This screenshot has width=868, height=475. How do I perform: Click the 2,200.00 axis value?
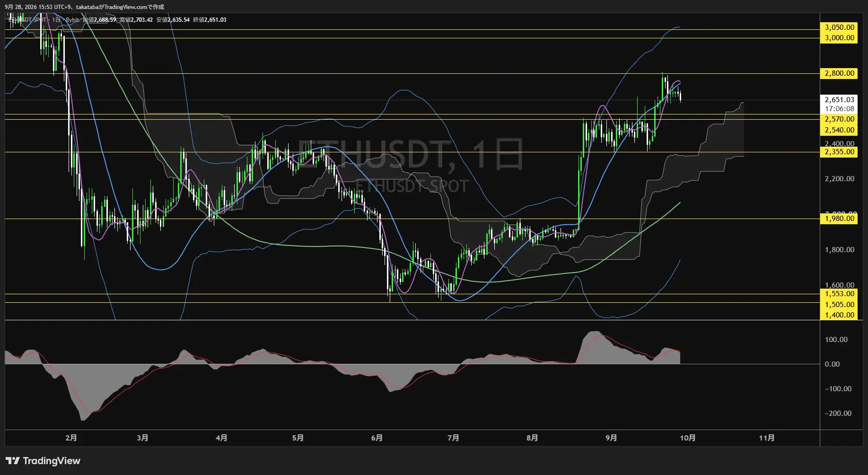tap(839, 179)
